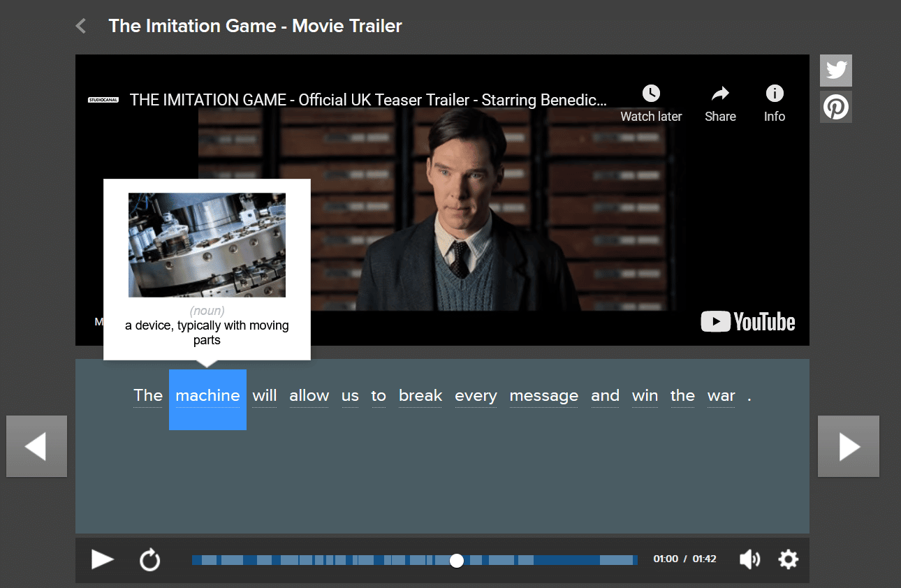Click the word "allow" in the subtitle
Image resolution: width=901 pixels, height=588 pixels.
[x=309, y=396]
